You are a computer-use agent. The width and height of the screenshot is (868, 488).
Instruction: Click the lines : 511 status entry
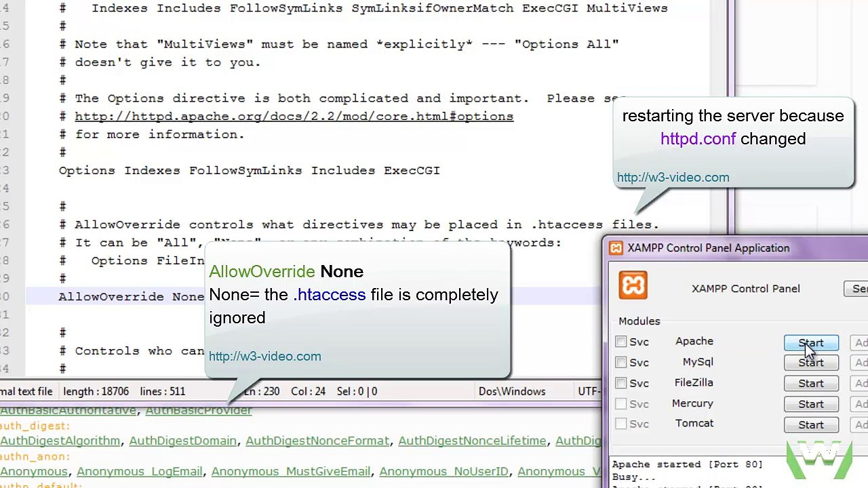[163, 391]
